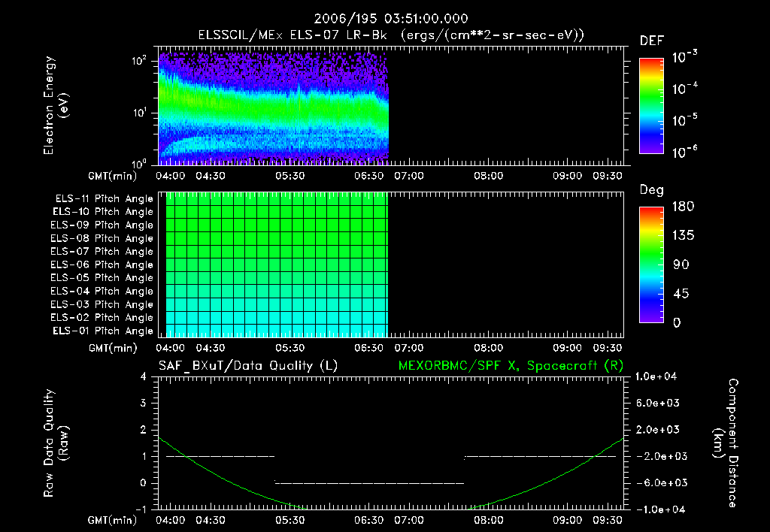770x532 pixels.
Task: Click the DEF legend title
Action: click(x=652, y=41)
